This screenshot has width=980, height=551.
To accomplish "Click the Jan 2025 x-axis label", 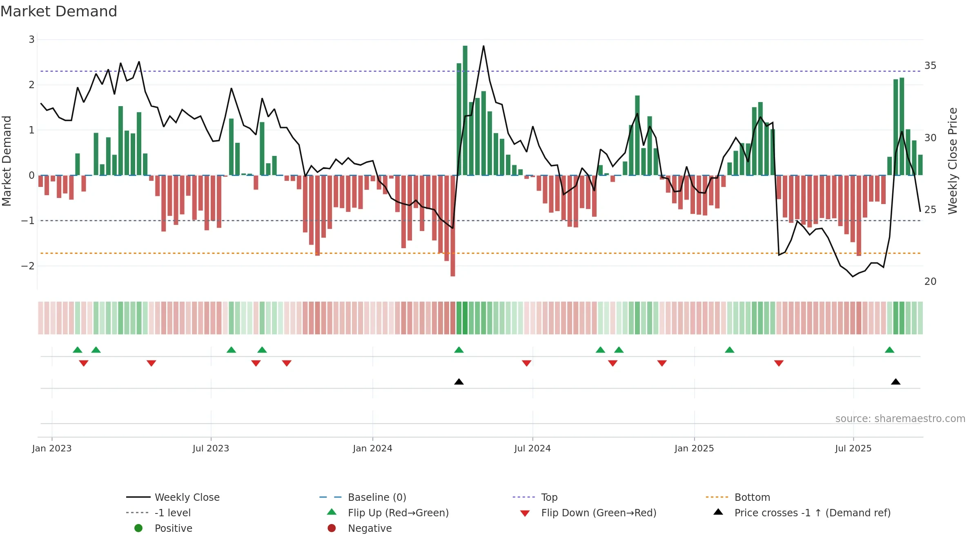I will coord(695,448).
